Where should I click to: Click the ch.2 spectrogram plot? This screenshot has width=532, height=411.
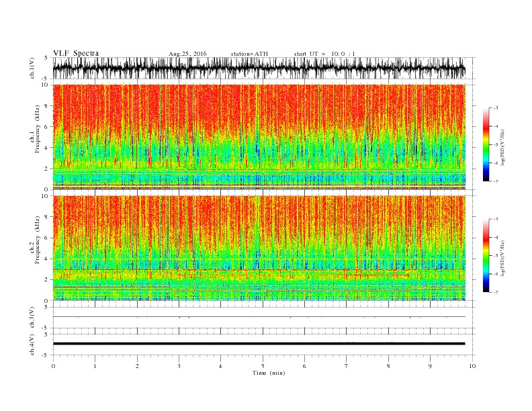tap(259, 248)
